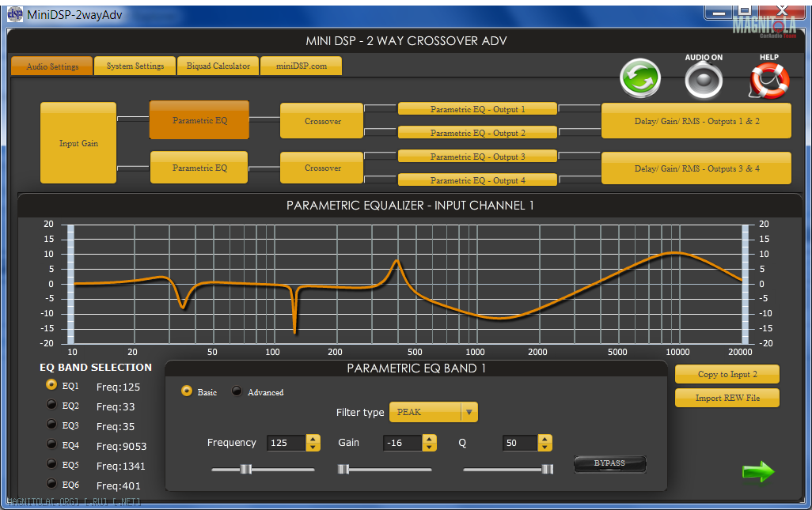Switch to the Audio Settings tab
This screenshot has width=812, height=510.
51,66
